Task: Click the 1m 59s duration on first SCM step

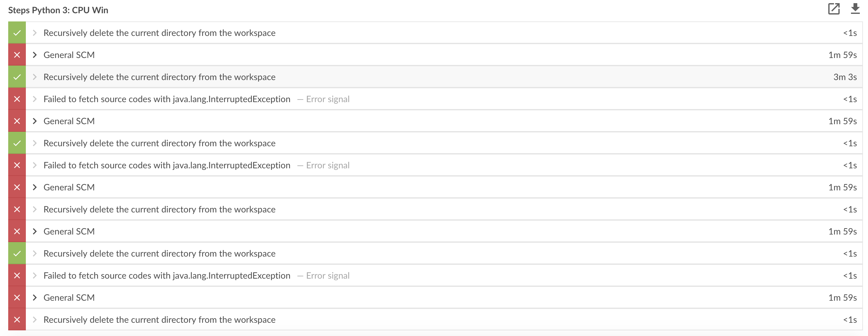Action: [843, 55]
